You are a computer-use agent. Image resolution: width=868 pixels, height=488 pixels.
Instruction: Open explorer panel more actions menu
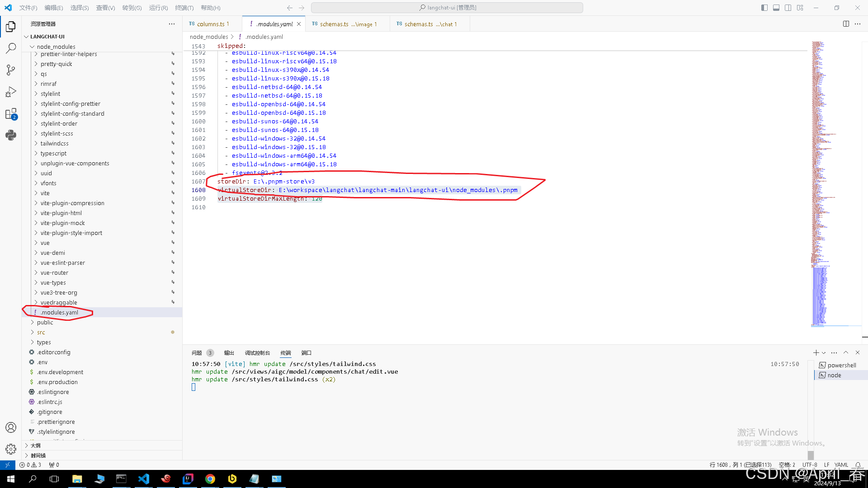(172, 24)
